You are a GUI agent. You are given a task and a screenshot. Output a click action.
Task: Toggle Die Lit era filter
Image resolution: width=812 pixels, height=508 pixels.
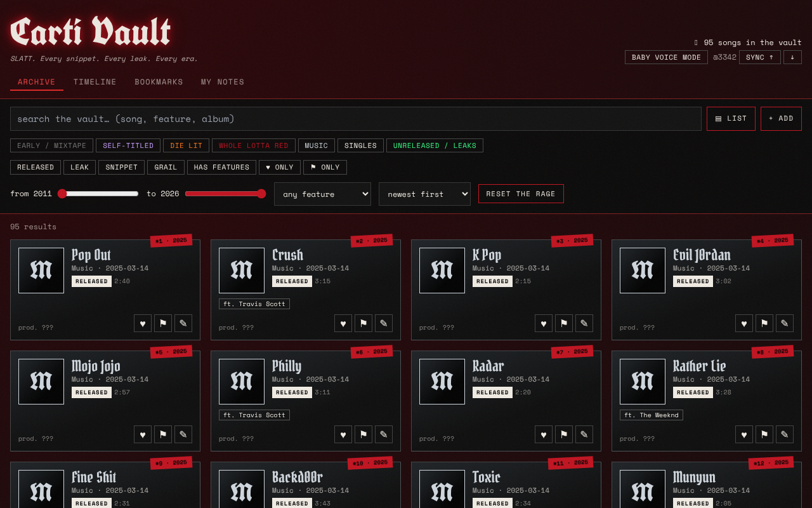tap(186, 145)
